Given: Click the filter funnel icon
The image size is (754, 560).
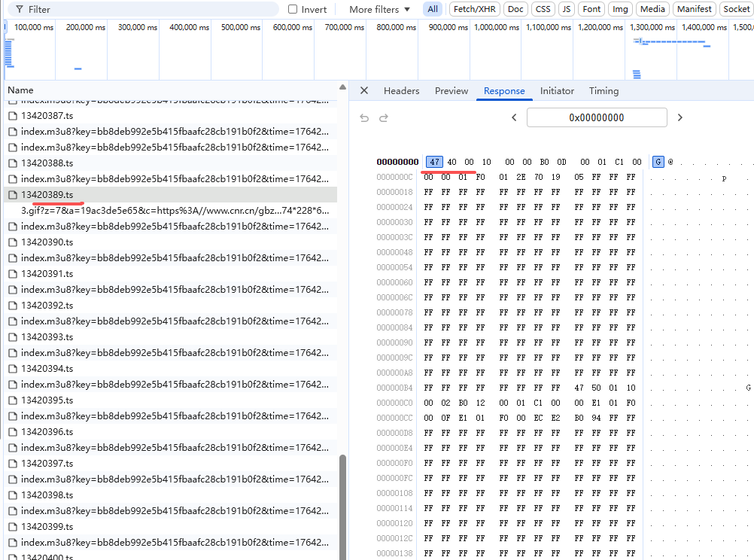Looking at the screenshot, I should (x=19, y=10).
